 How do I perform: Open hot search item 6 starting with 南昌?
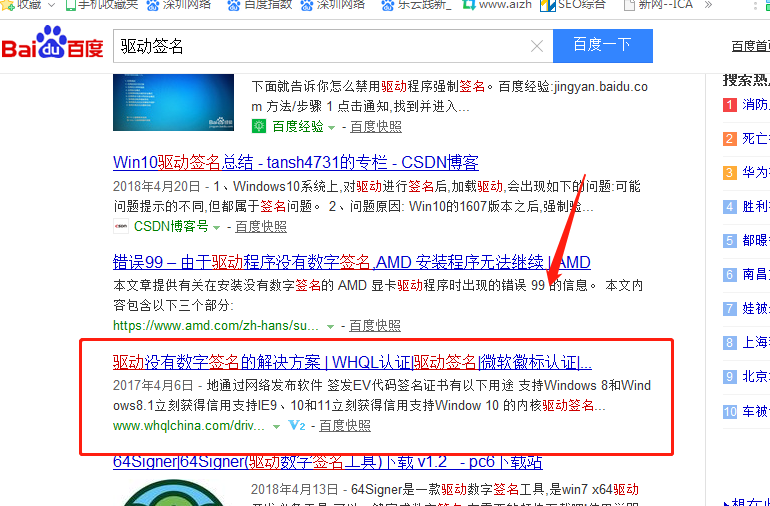tap(755, 274)
